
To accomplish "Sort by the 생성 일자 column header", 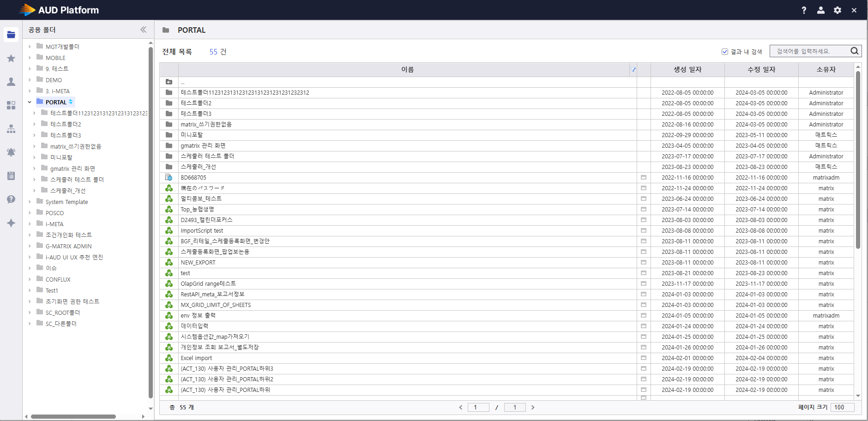I will coord(687,70).
